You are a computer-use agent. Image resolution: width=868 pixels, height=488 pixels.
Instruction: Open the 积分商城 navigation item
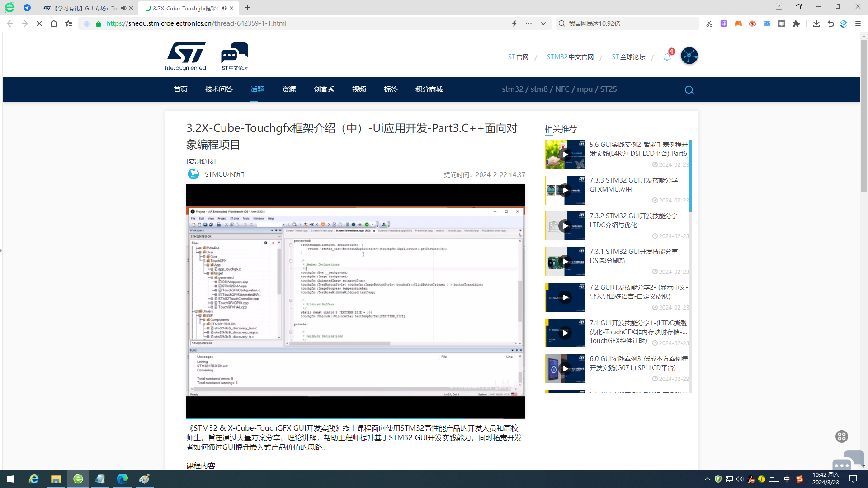429,89
